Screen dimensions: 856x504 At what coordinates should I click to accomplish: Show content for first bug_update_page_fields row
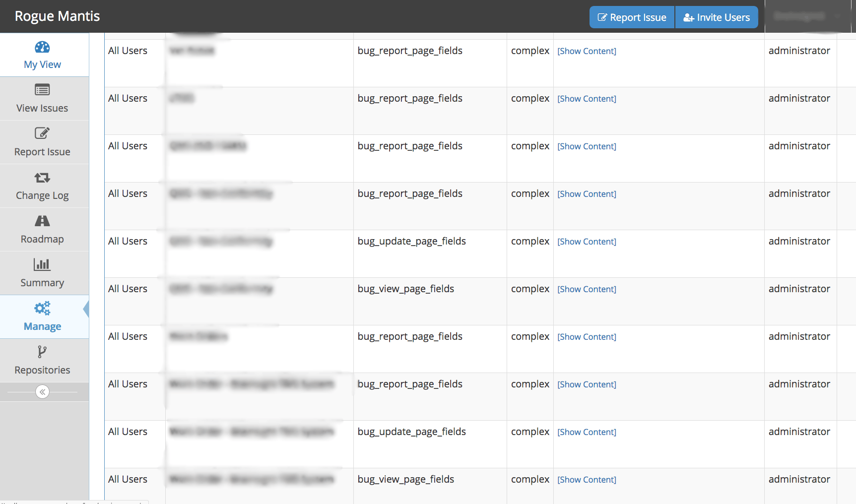[587, 242]
